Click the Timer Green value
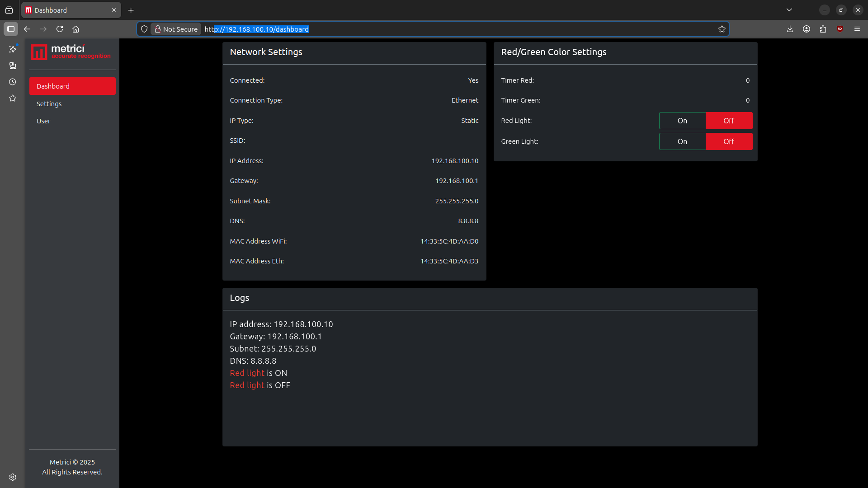Image resolution: width=868 pixels, height=488 pixels. [748, 100]
